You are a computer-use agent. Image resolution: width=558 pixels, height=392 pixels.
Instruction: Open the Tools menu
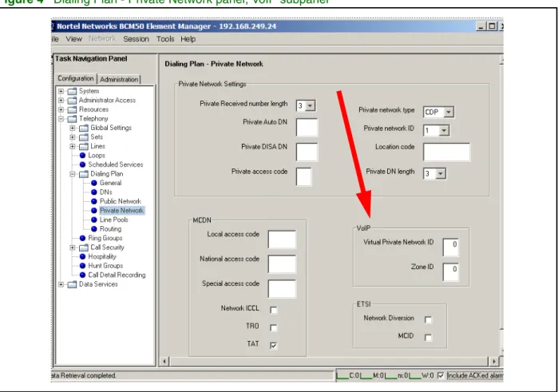click(x=165, y=39)
